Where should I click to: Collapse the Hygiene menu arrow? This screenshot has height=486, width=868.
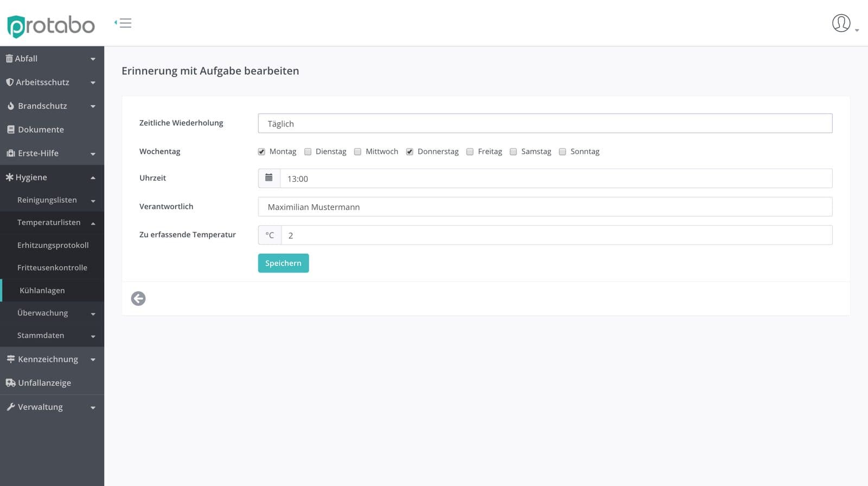[x=93, y=178]
